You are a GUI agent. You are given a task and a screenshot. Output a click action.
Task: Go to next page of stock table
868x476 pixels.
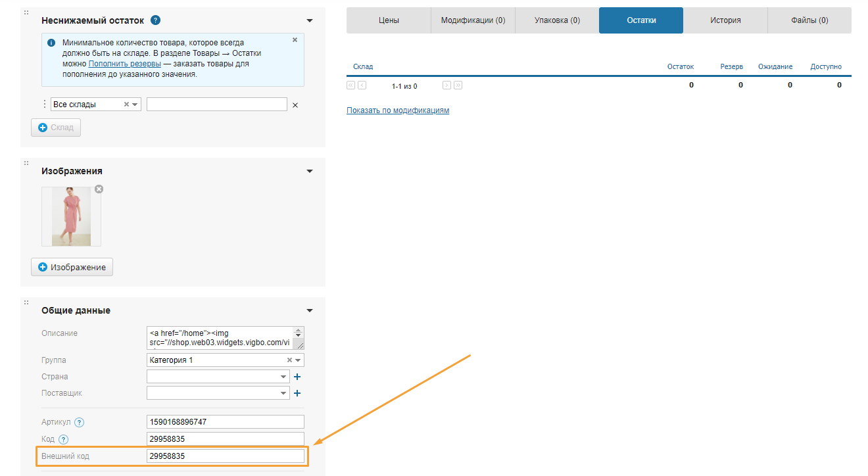[446, 85]
